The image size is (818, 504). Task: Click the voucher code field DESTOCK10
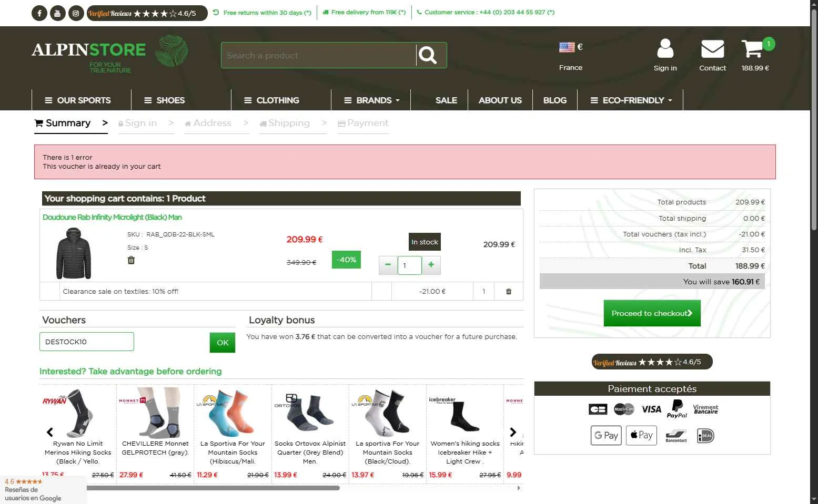click(x=87, y=342)
